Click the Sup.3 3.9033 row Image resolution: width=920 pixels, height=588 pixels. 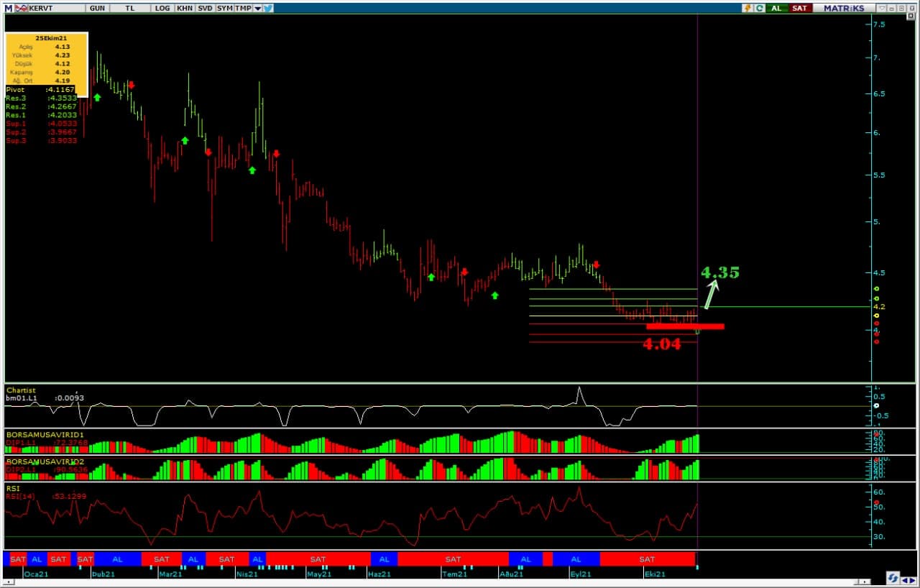tap(41, 141)
